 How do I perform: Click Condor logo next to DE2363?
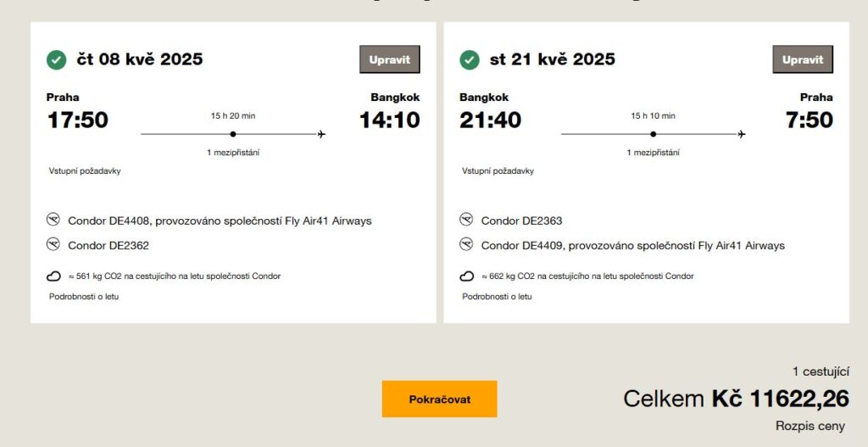466,221
